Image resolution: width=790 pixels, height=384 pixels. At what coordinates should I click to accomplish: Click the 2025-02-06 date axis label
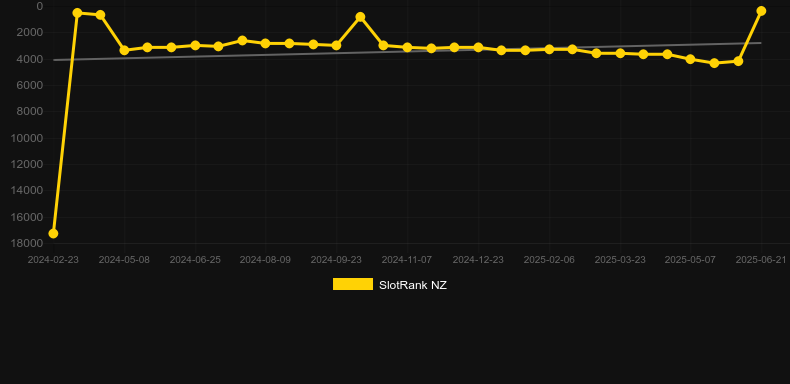[x=549, y=260]
